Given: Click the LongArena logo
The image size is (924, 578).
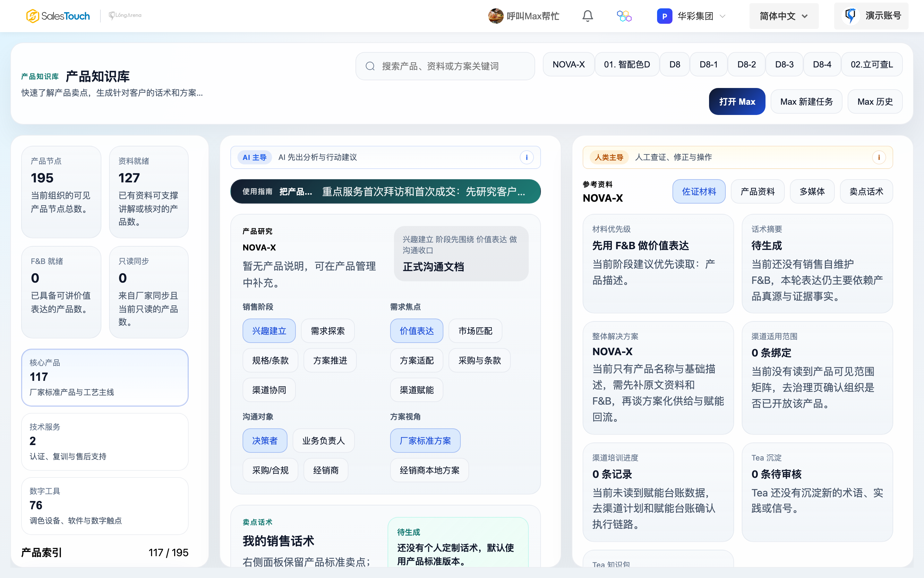Looking at the screenshot, I should pyautogui.click(x=125, y=16).
